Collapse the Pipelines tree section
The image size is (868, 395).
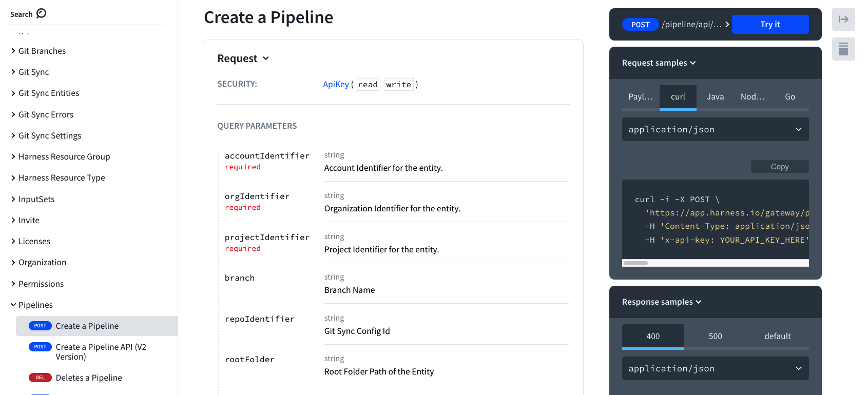pyautogui.click(x=13, y=305)
